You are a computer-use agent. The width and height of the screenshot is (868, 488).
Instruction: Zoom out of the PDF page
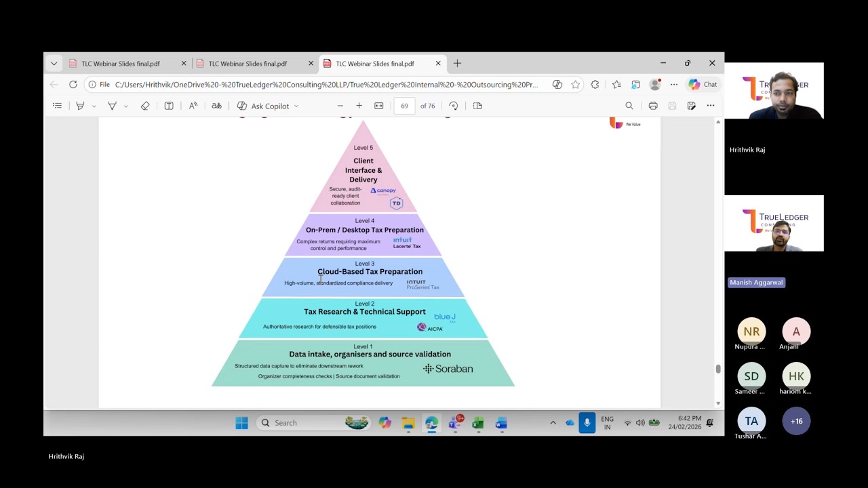tap(340, 106)
